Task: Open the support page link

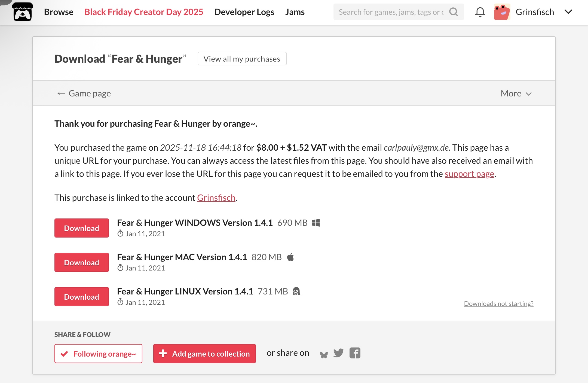Action: 469,174
